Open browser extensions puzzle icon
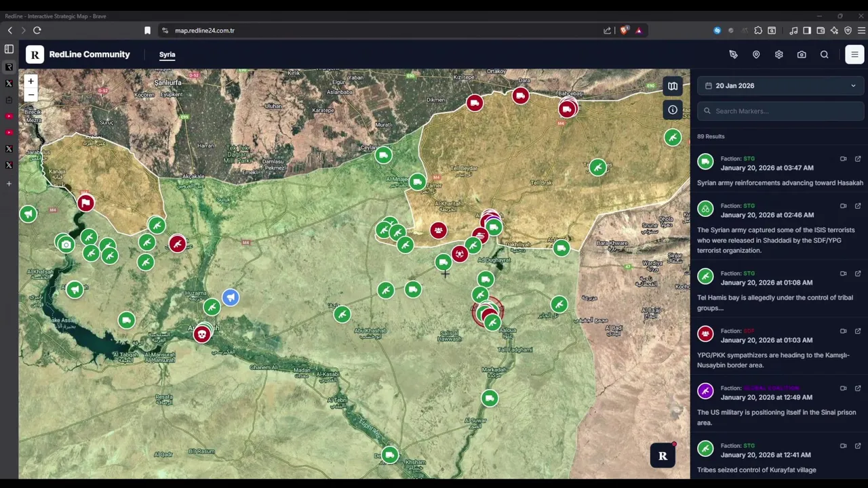Viewport: 868px width, 488px height. [x=758, y=30]
